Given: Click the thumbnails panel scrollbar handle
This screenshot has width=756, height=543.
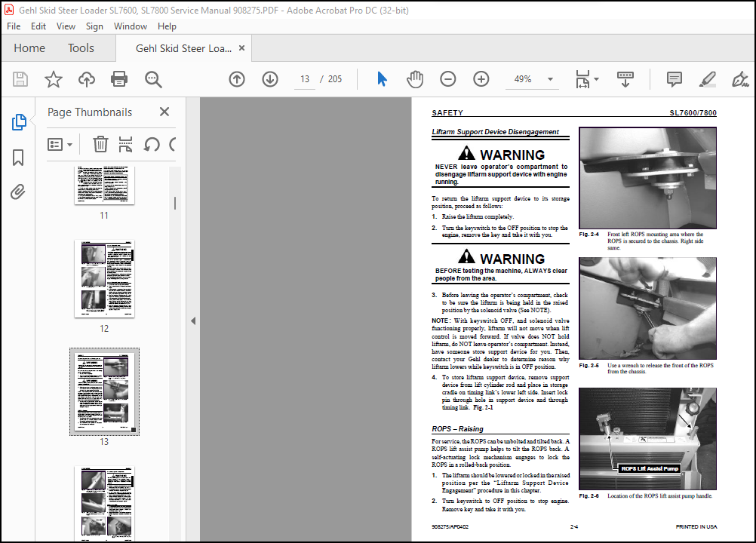Looking at the screenshot, I should point(174,204).
